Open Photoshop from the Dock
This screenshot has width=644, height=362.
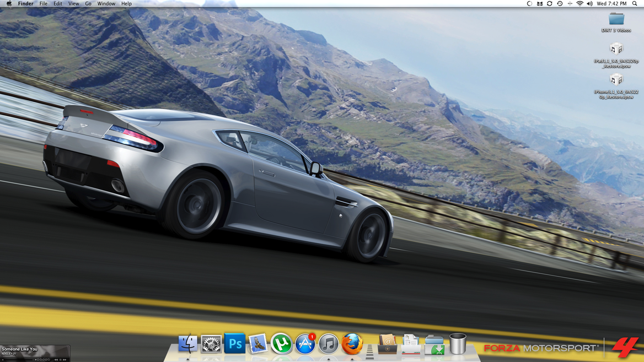(x=234, y=343)
